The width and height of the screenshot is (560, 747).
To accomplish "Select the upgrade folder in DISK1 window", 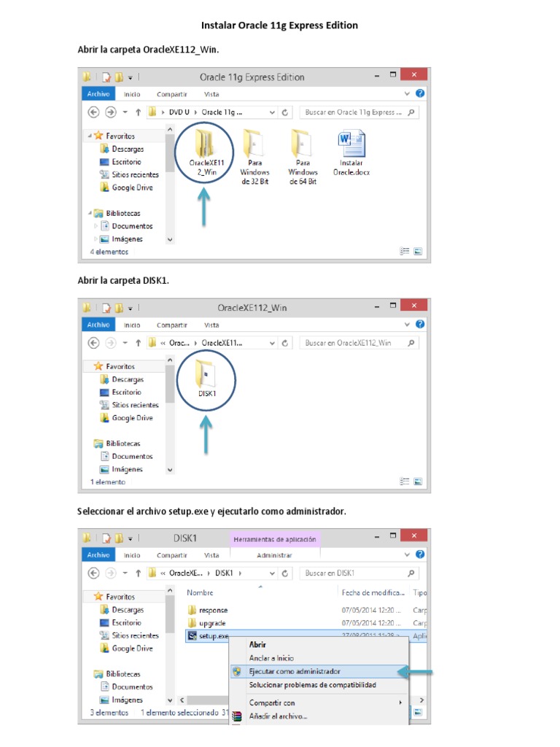I will pos(206,623).
